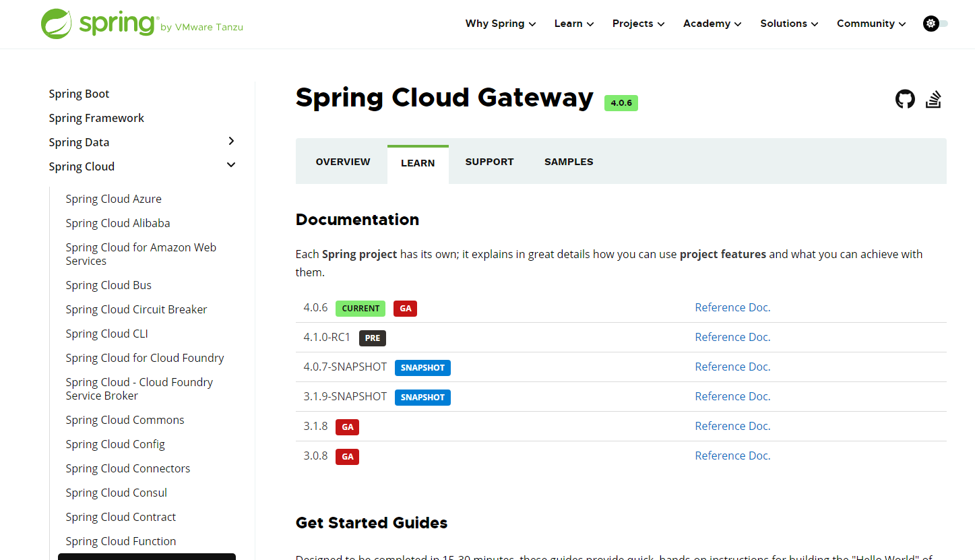Click the 4.1.0-RC1 version text

(x=327, y=337)
